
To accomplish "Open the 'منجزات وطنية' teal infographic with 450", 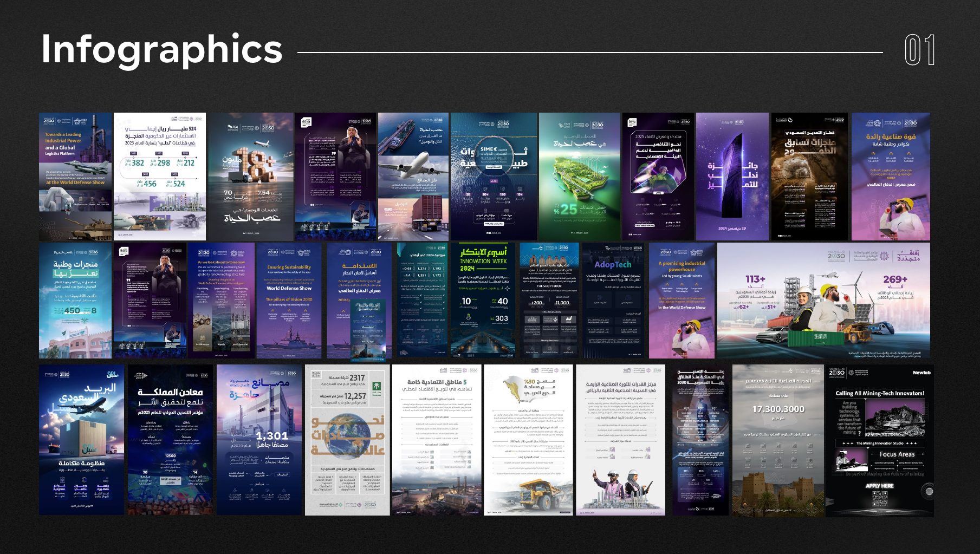I will pyautogui.click(x=75, y=301).
